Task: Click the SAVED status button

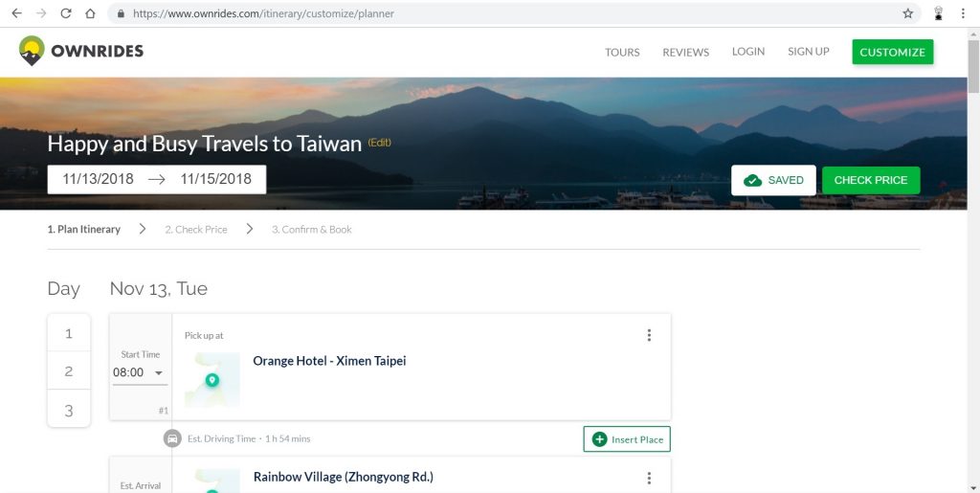Action: [773, 181]
